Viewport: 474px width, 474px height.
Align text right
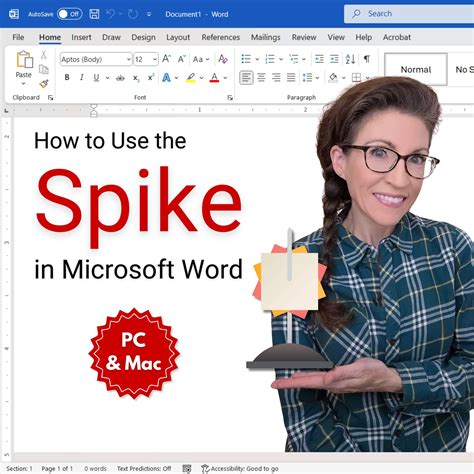[x=276, y=78]
